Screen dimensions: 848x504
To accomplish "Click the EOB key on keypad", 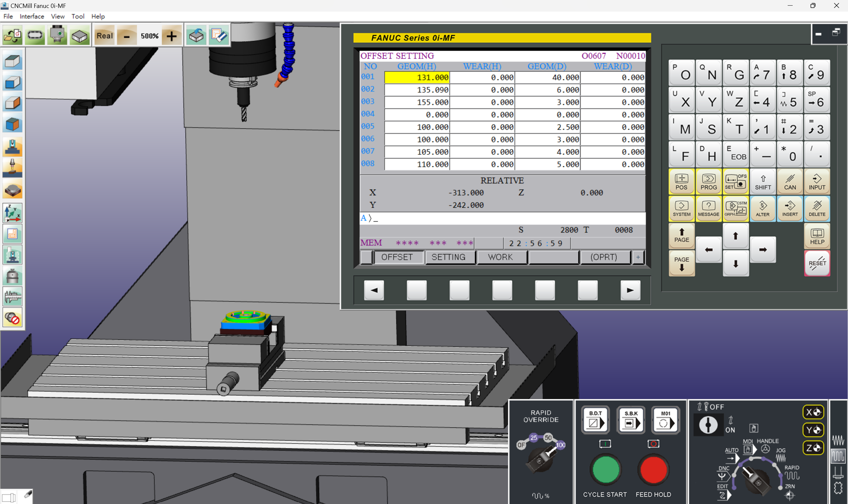I will coord(736,155).
